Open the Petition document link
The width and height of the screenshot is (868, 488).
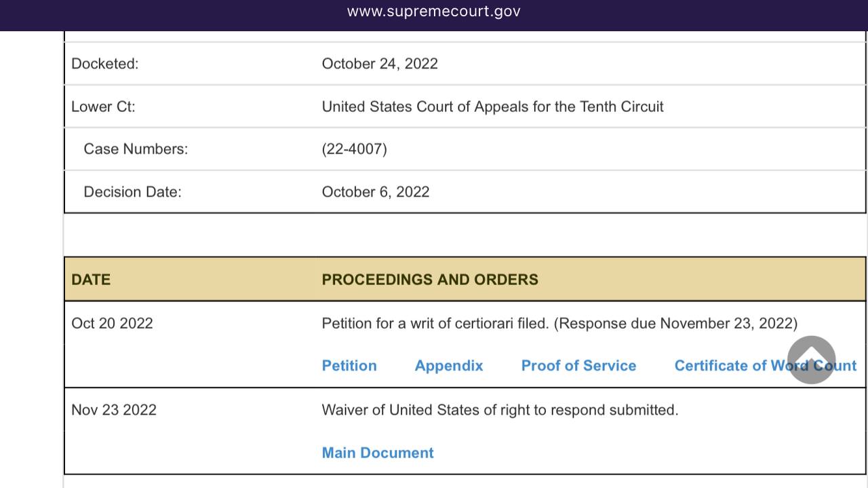[349, 366]
